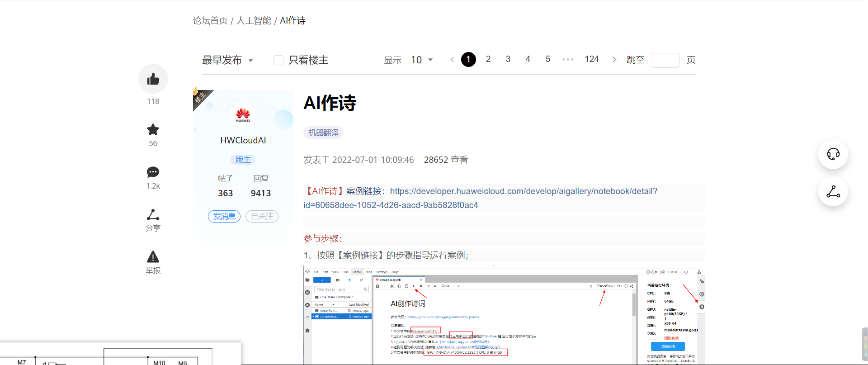Image resolution: width=868 pixels, height=365 pixels.
Task: Click the floating share button at right
Action: [833, 192]
